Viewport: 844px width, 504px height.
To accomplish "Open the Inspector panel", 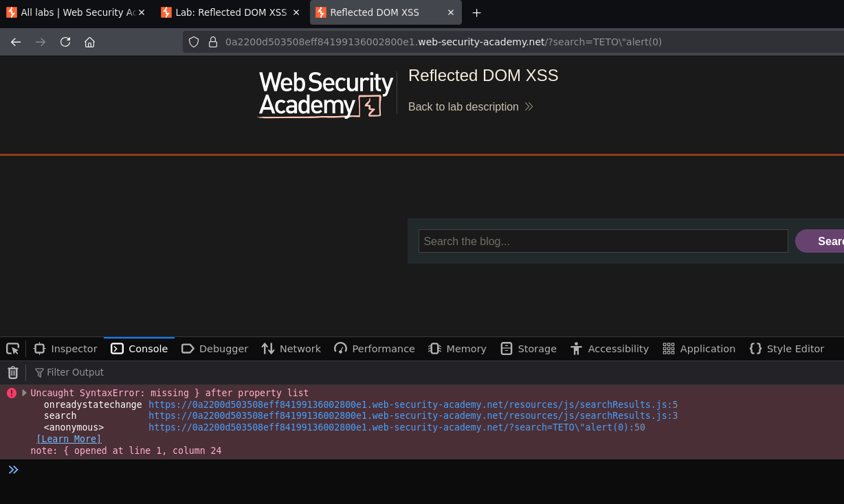I will click(65, 349).
